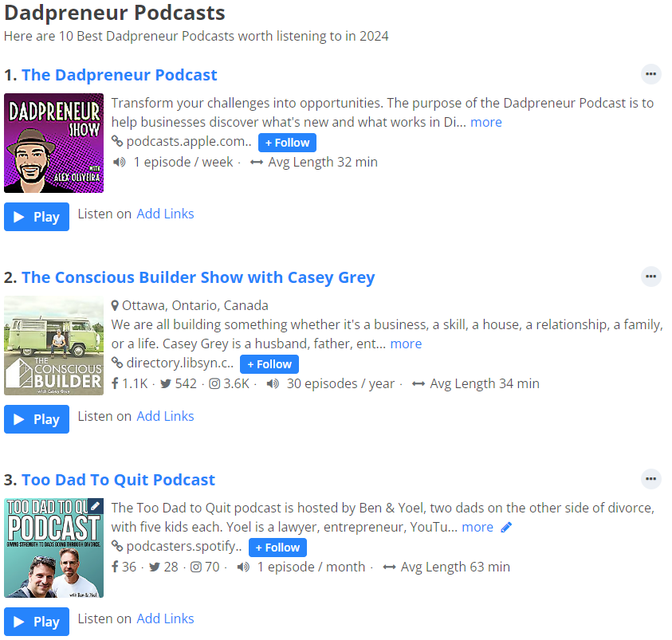Play the Too Dad To Quit Podcast

37,622
